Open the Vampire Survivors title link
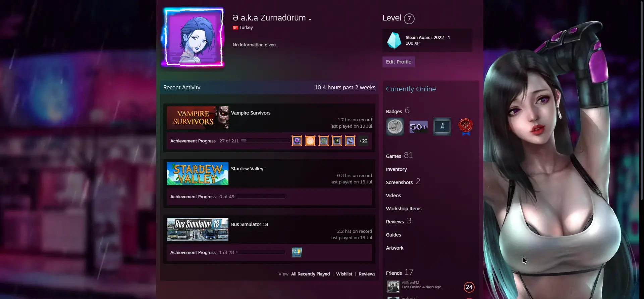Image resolution: width=644 pixels, height=299 pixels. (x=251, y=113)
